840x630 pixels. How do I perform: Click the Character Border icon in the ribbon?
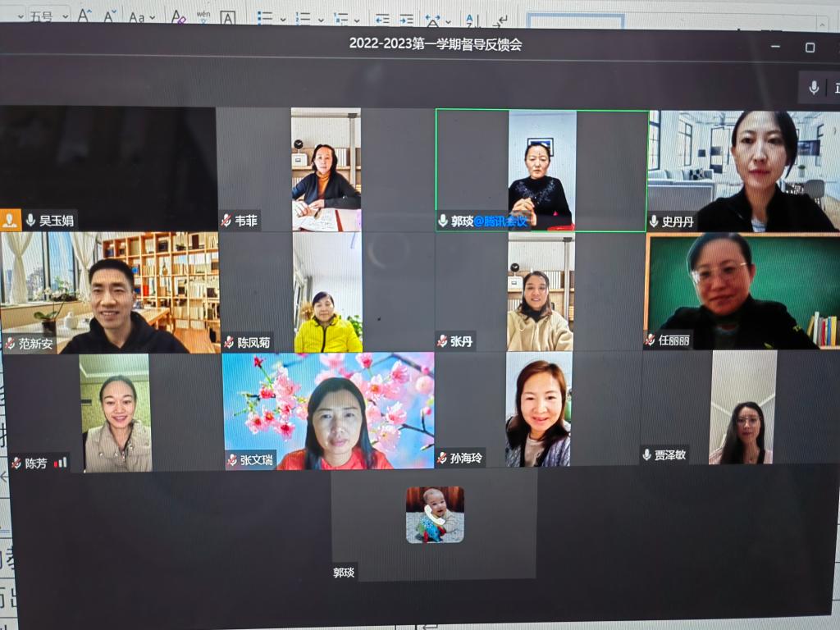tap(228, 17)
